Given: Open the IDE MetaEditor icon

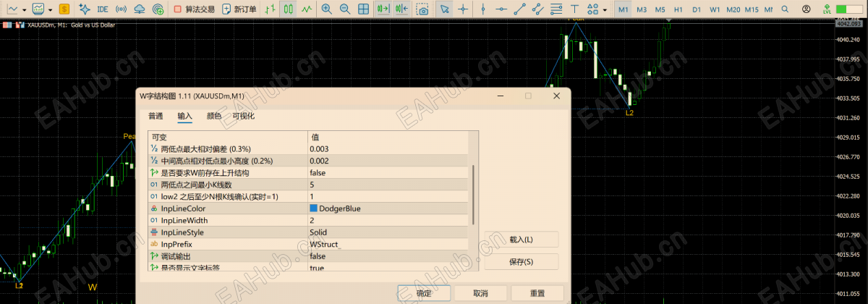Looking at the screenshot, I should pos(103,9).
